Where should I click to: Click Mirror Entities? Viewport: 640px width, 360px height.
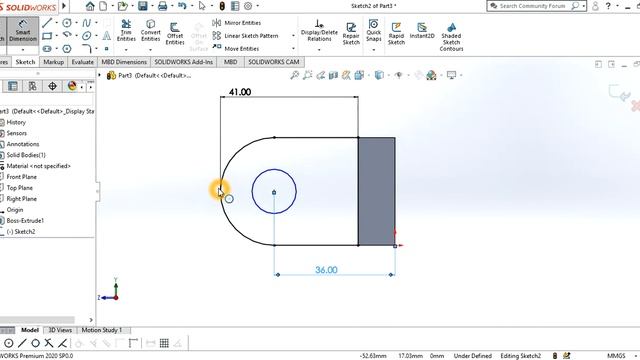coord(237,23)
